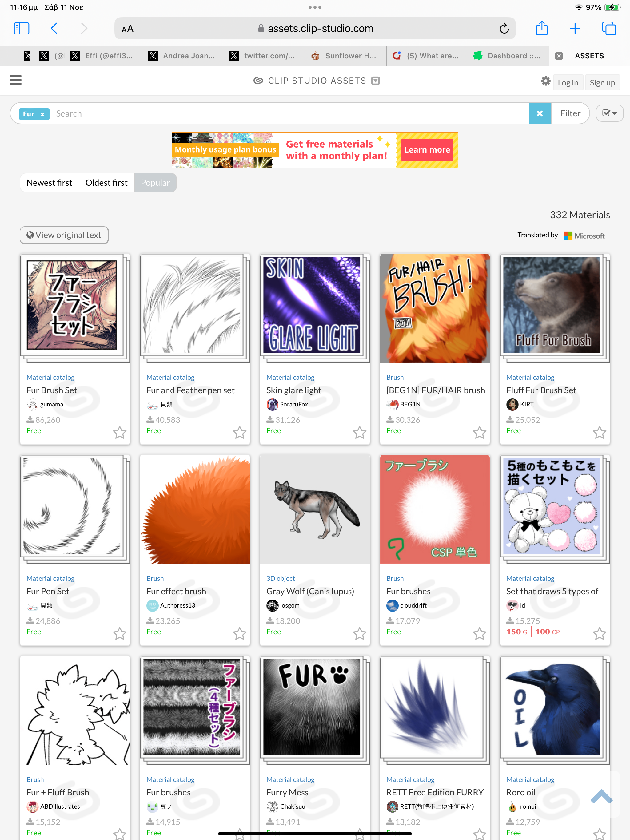Click View original text button

point(64,235)
